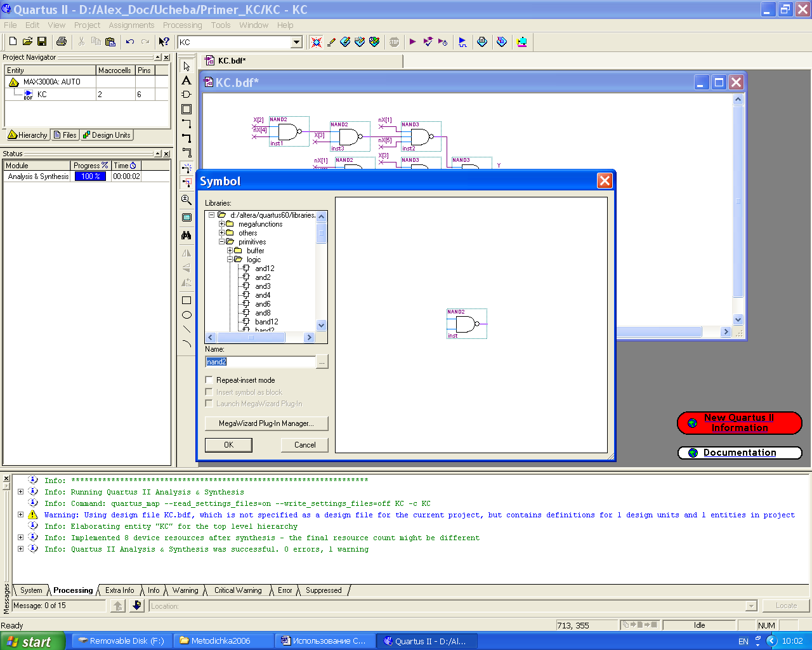Open Find with the binoculars icon
Viewport: 812px width, 650px height.
tap(187, 235)
